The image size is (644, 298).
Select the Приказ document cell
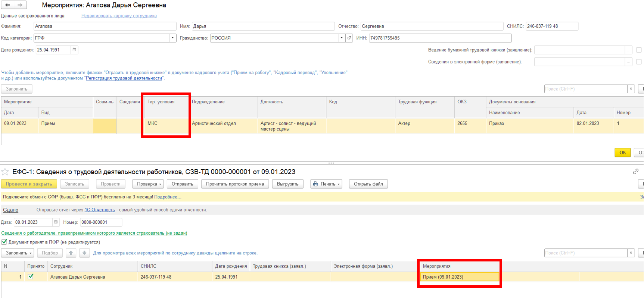[530, 126]
